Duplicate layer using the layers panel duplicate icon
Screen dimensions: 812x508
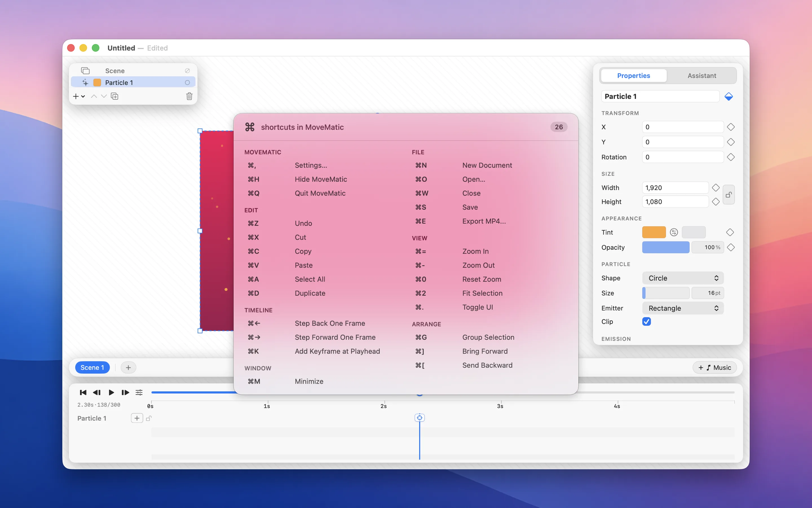coord(115,97)
